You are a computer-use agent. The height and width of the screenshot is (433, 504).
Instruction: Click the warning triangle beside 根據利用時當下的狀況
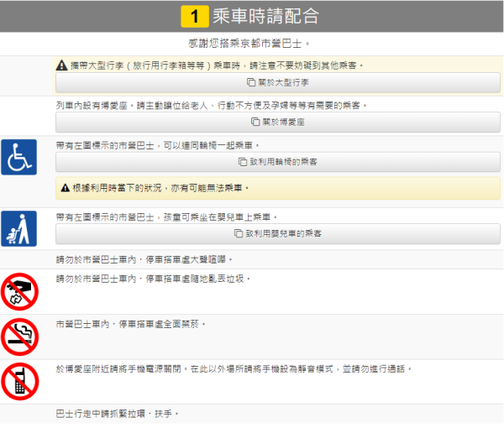click(x=65, y=187)
